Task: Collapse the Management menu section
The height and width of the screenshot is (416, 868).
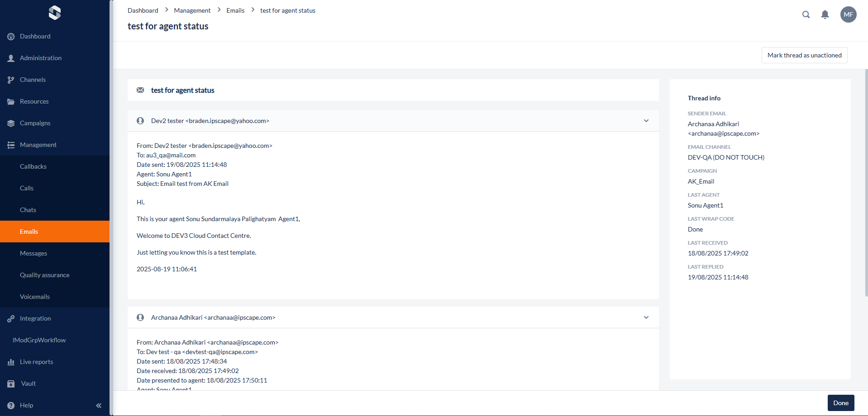Action: pyautogui.click(x=38, y=145)
